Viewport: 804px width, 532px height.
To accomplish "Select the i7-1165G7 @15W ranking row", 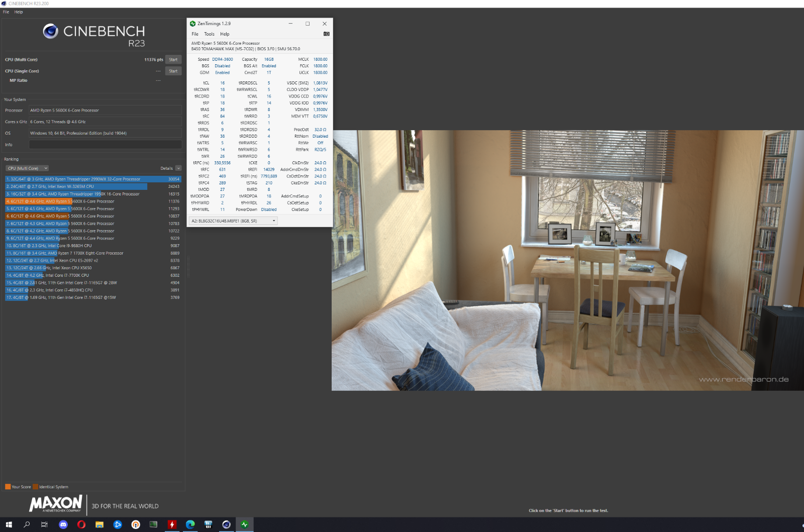I will tap(93, 297).
